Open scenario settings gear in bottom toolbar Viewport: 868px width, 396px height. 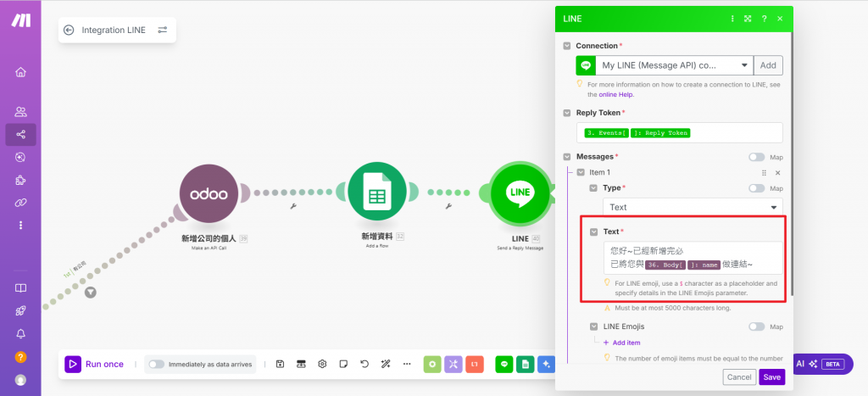click(x=322, y=364)
